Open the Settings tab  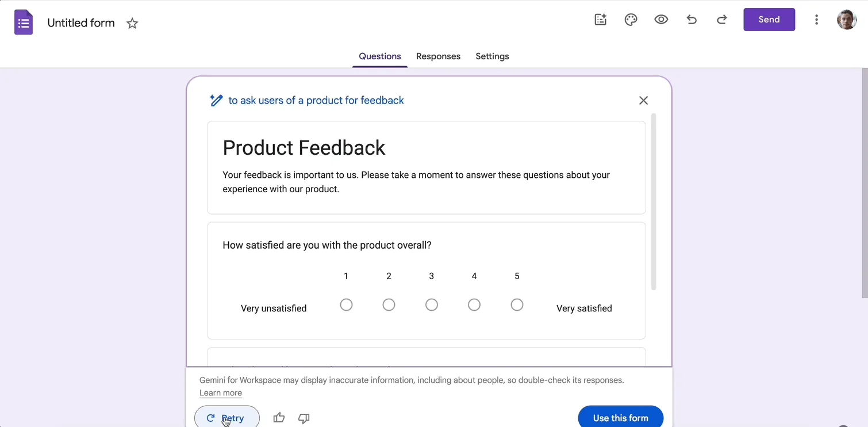[492, 56]
